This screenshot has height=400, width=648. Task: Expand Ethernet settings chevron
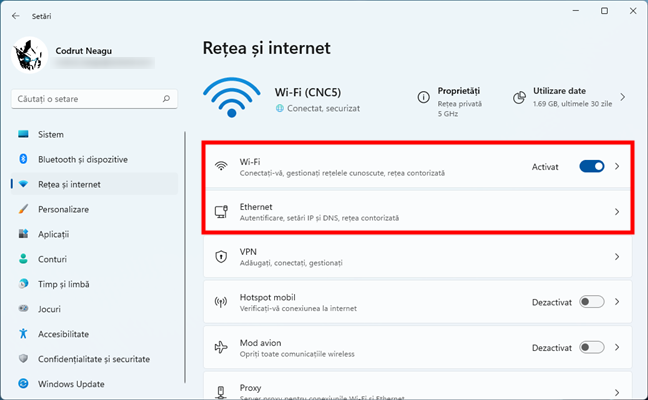tap(617, 212)
